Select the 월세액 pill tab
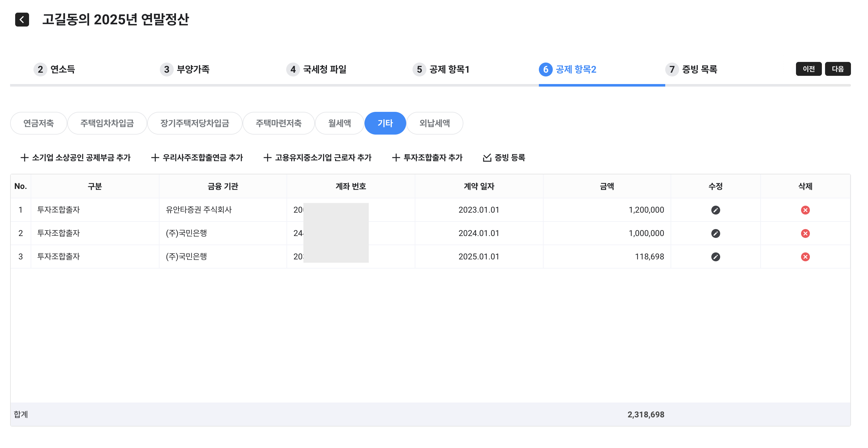868x448 pixels. (x=339, y=123)
